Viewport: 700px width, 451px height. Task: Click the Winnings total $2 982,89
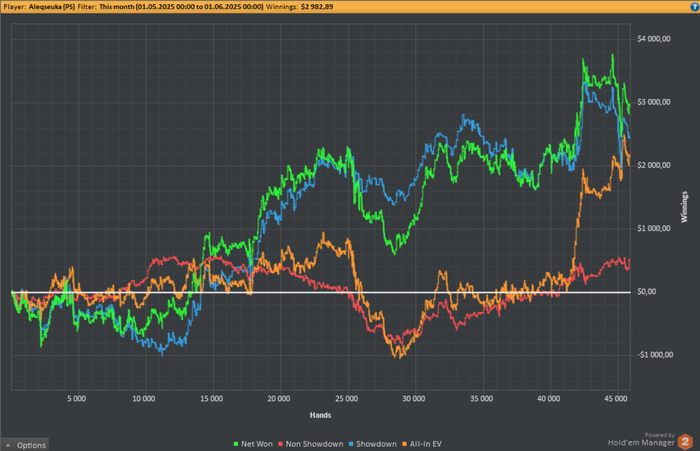click(x=317, y=7)
